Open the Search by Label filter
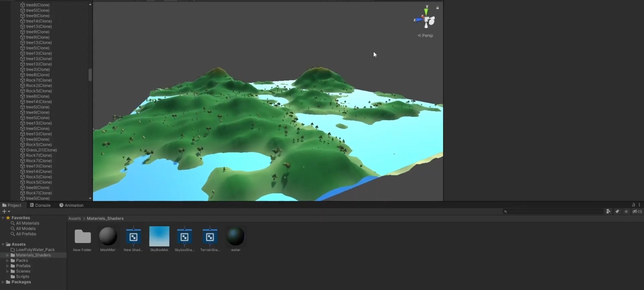Screen dimensions: 644x290 [x=617, y=211]
